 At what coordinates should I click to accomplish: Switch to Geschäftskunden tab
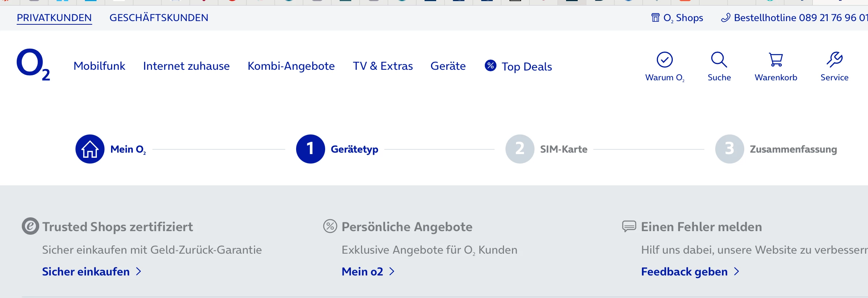(x=159, y=18)
